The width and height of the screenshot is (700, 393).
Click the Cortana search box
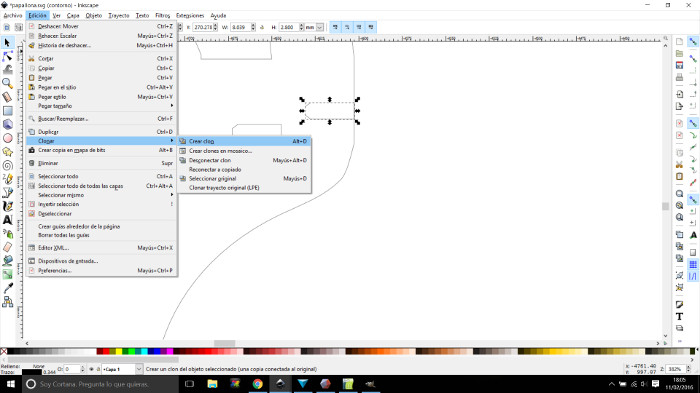click(x=100, y=384)
